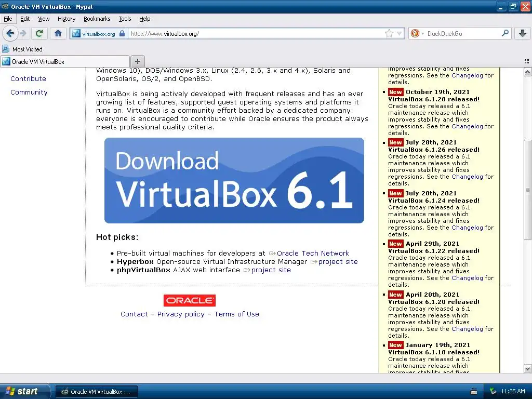Click the scrollbar up arrow
The width and height of the screenshot is (532, 399).
pos(527,72)
